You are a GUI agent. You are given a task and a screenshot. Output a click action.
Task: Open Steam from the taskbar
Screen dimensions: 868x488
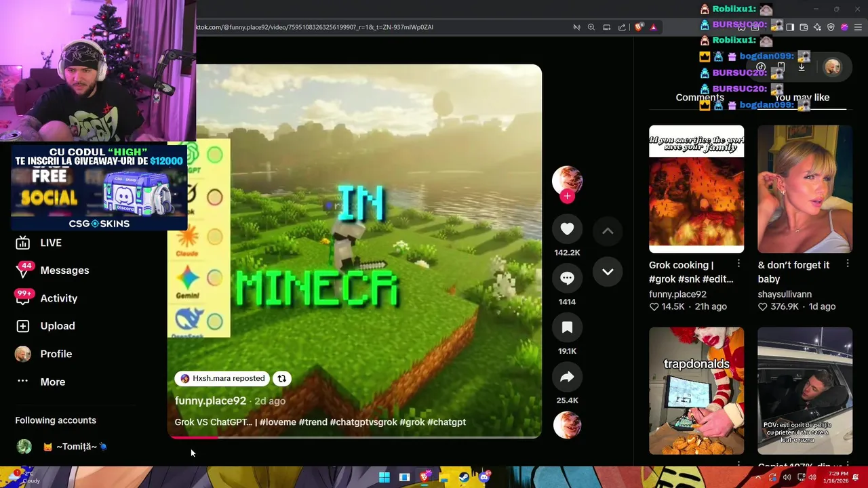464,477
